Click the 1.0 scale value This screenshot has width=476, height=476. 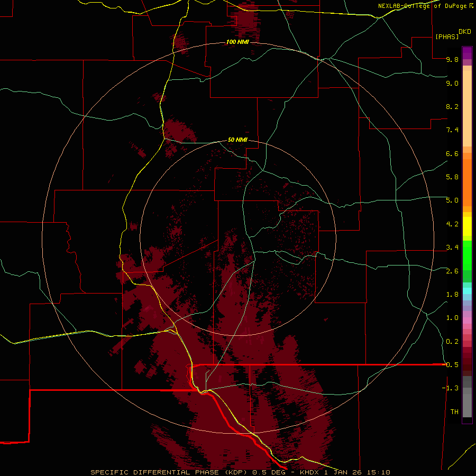tap(452, 318)
